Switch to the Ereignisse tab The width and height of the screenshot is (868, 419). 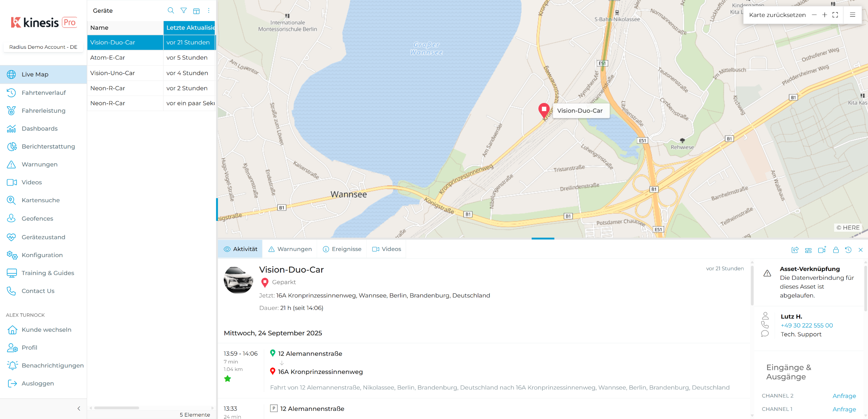point(342,249)
